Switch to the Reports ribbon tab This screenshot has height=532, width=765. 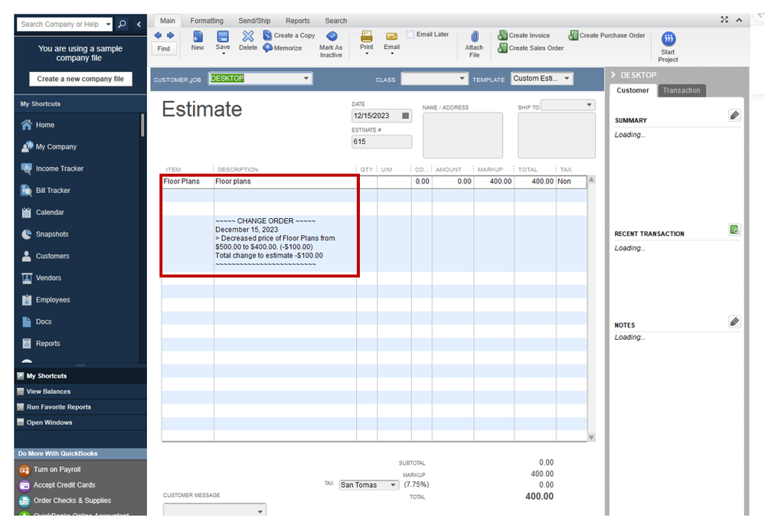pos(298,21)
